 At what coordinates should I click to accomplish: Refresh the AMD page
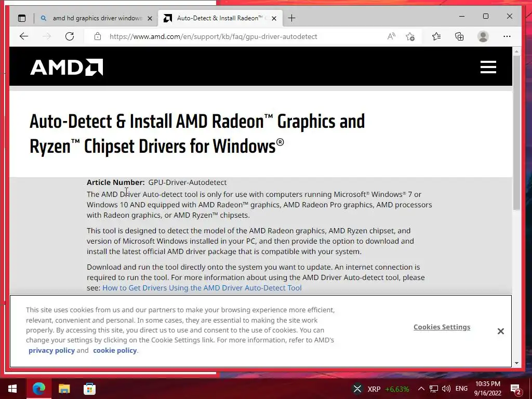[70, 36]
